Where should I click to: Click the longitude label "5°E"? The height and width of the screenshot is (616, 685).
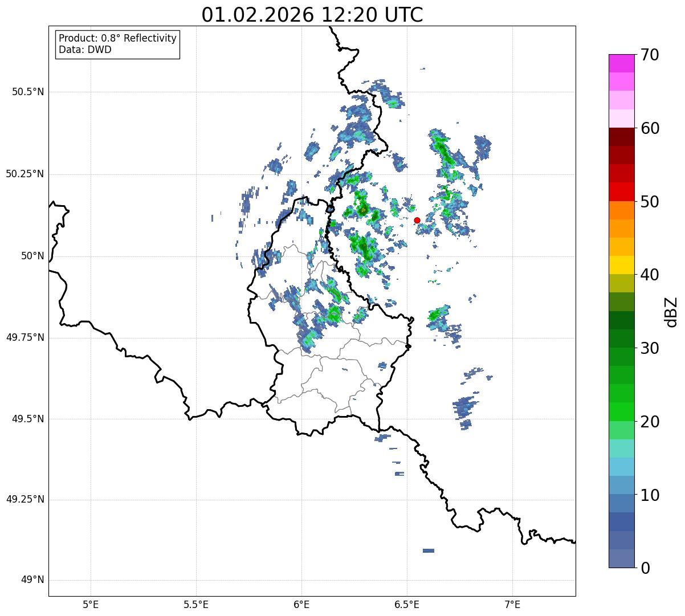(x=91, y=605)
